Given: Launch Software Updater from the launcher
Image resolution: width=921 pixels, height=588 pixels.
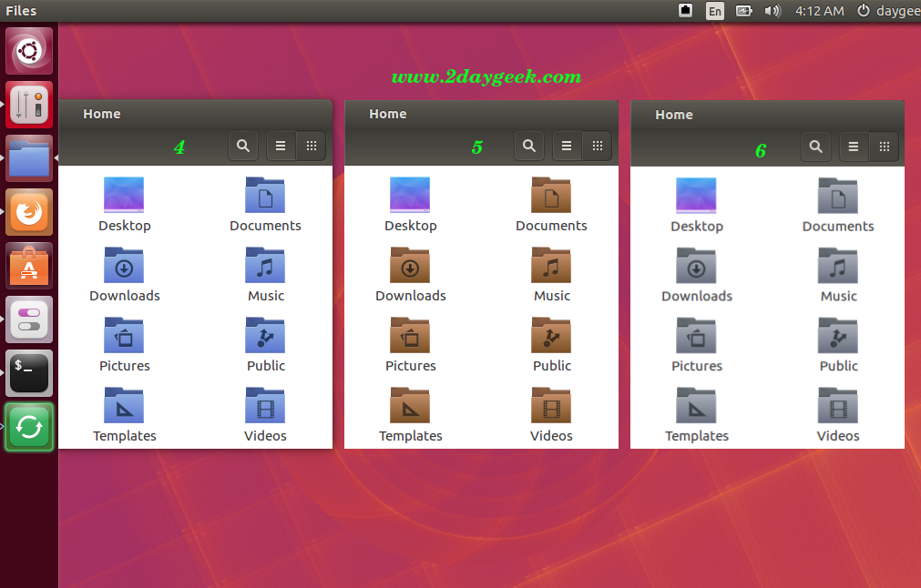Looking at the screenshot, I should (x=29, y=427).
